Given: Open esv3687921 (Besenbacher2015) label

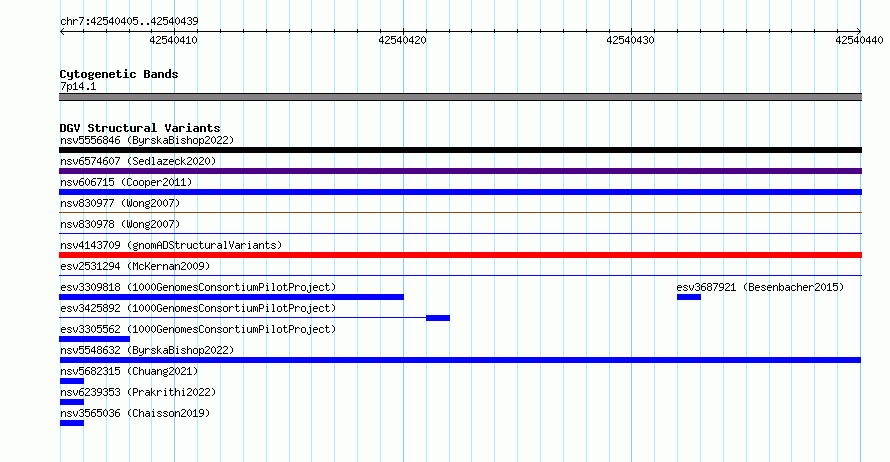Looking at the screenshot, I should point(760,287).
